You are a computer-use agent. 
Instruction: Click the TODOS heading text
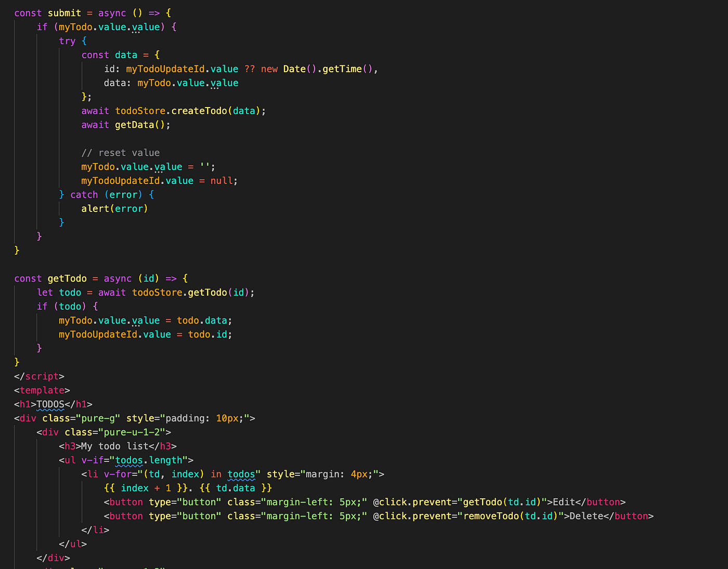(x=50, y=404)
